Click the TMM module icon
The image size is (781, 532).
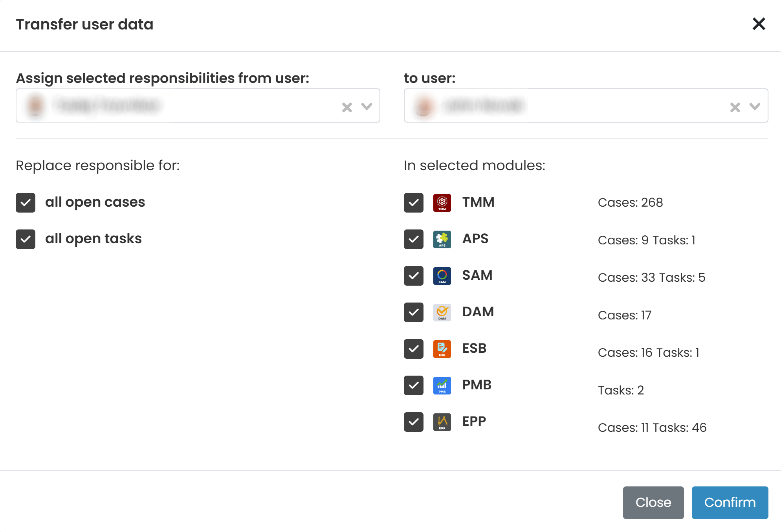[442, 203]
